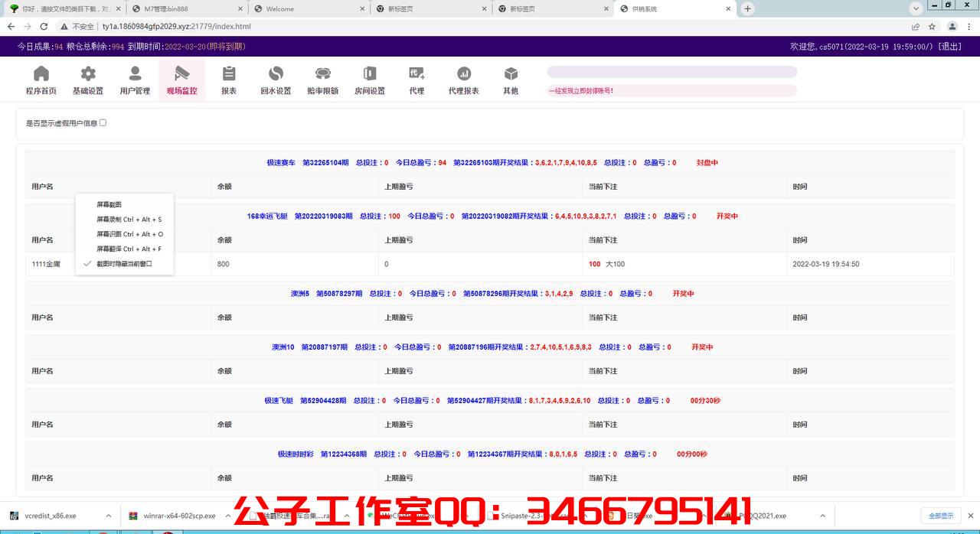This screenshot has width=980, height=534.
Task: Click 全部显示 downloads button
Action: pos(941,516)
